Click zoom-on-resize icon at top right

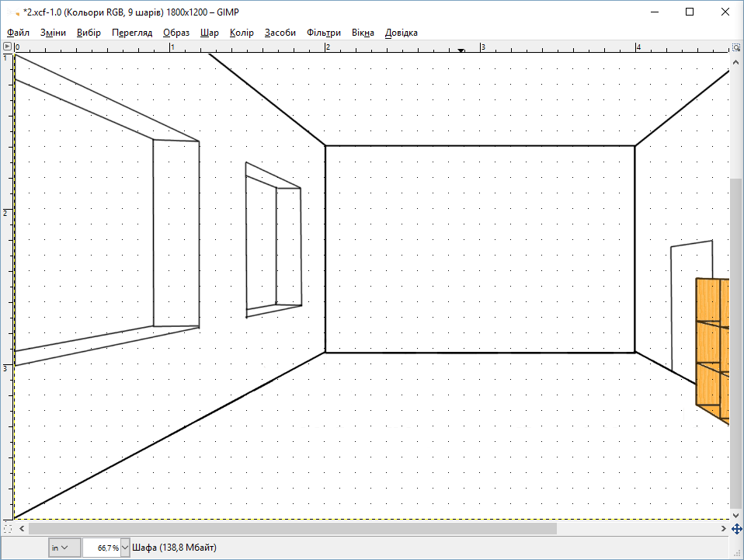coord(736,47)
